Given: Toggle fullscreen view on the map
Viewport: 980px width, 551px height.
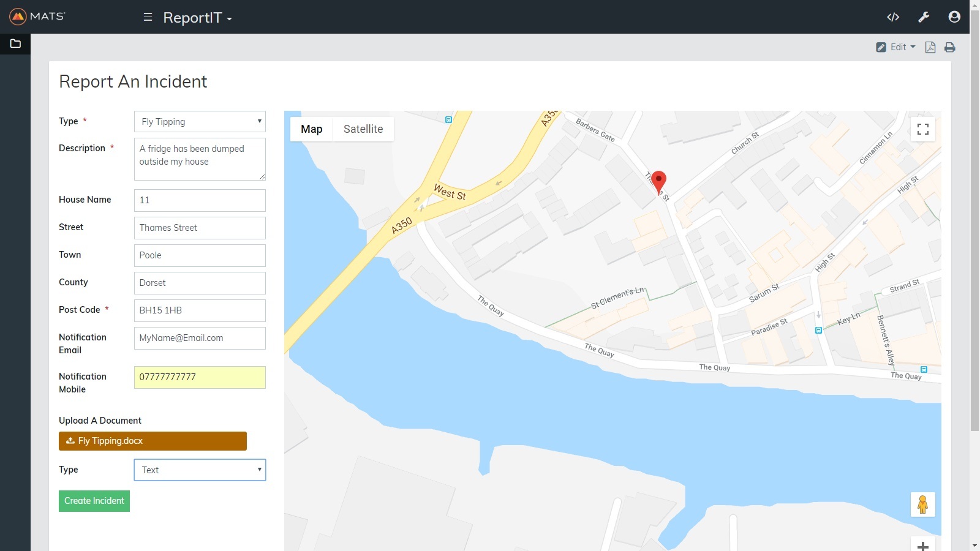Looking at the screenshot, I should (x=922, y=129).
